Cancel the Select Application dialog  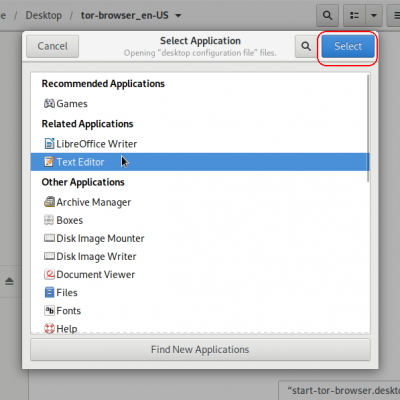point(53,46)
